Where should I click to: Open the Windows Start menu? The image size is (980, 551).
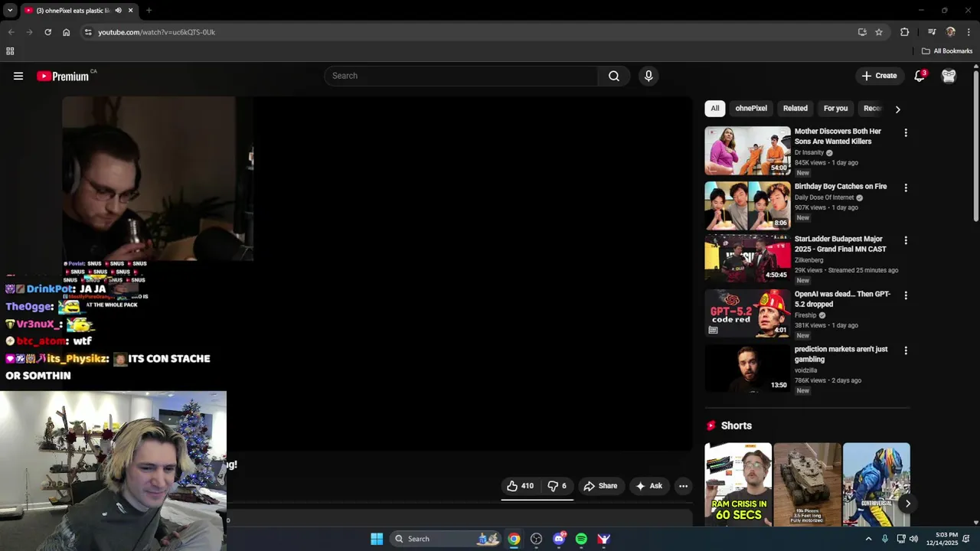tap(377, 539)
